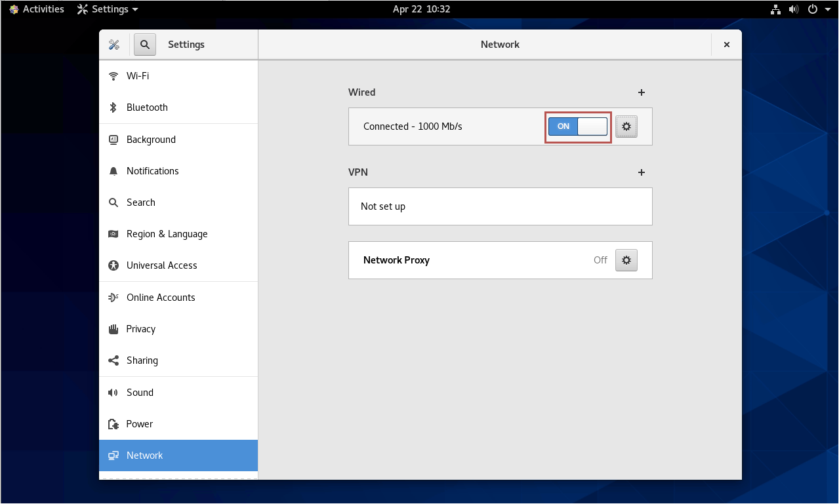
Task: Click the Activities button
Action: click(x=36, y=9)
